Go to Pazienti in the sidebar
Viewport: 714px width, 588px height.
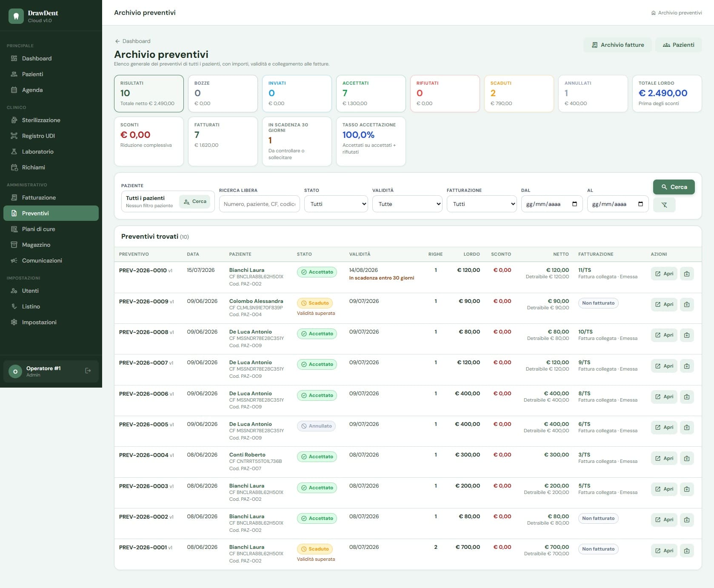(x=51, y=74)
